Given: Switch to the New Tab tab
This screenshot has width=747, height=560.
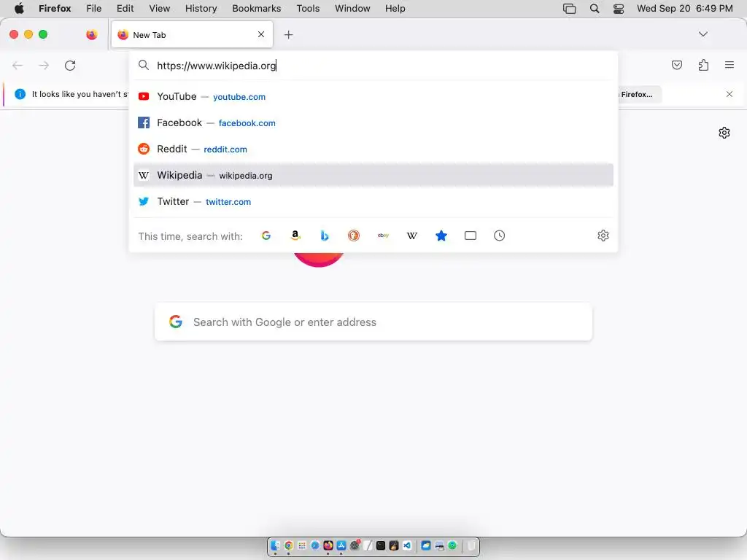Looking at the screenshot, I should (x=192, y=35).
